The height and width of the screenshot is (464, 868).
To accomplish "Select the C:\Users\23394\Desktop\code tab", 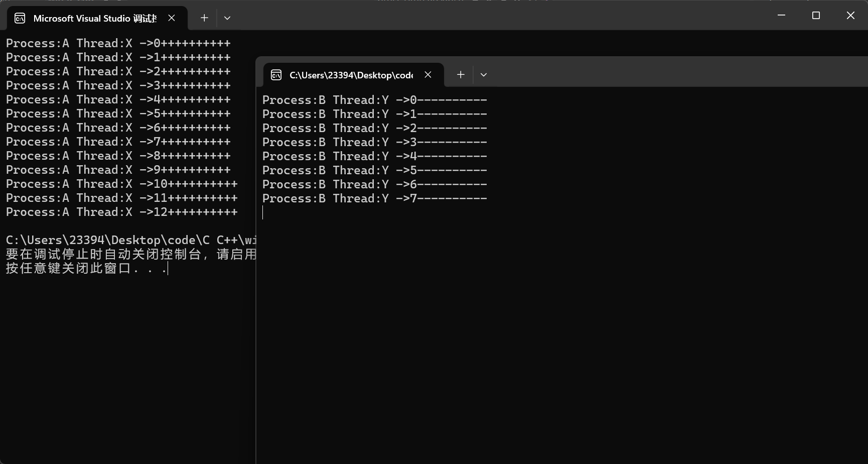I will click(351, 75).
